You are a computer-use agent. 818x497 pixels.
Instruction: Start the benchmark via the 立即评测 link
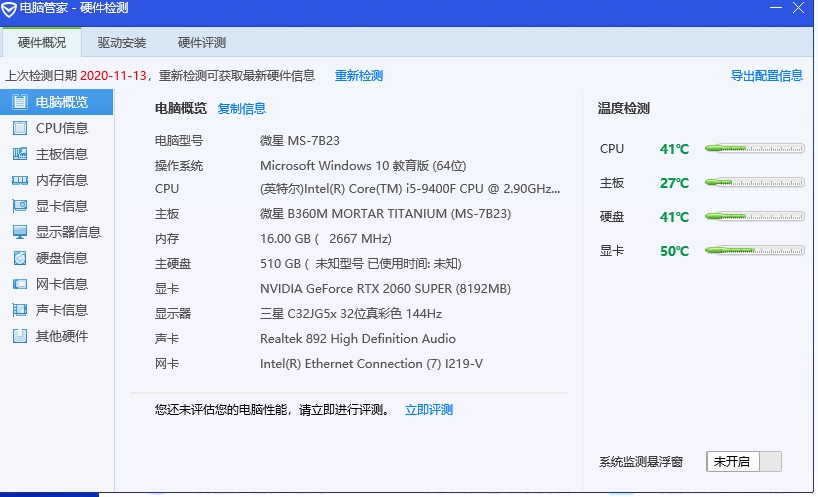428,410
